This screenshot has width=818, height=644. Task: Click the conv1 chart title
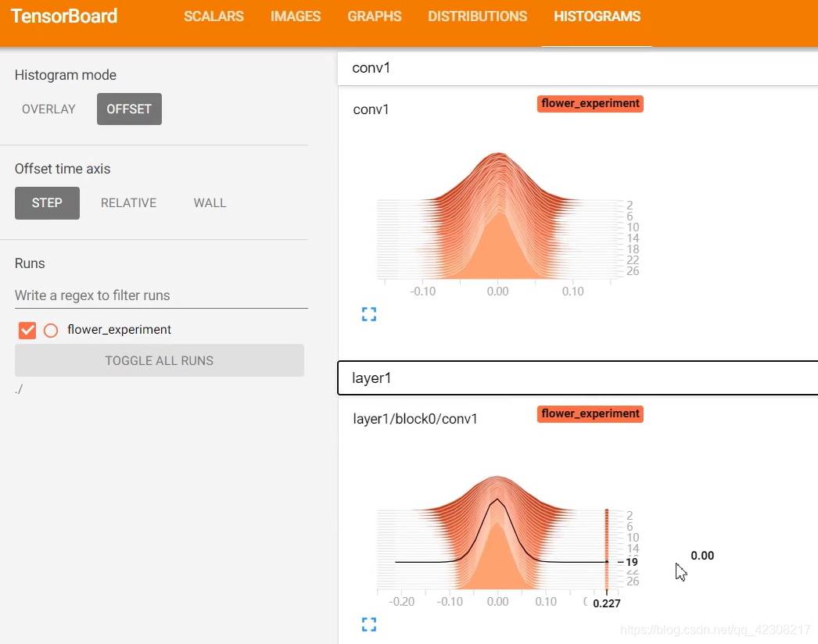(371, 109)
